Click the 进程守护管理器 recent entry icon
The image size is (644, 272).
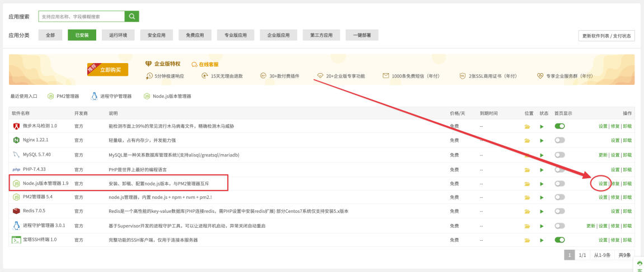[95, 96]
